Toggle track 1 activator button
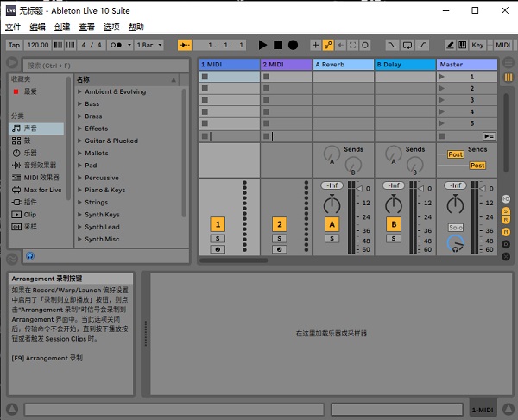Viewport: 518px width, 420px height. coord(218,224)
